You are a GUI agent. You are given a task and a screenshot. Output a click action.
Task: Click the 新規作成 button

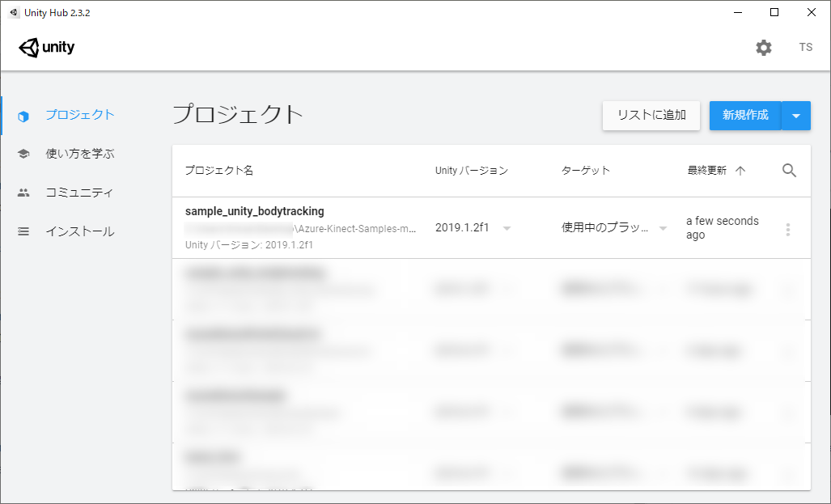(744, 116)
